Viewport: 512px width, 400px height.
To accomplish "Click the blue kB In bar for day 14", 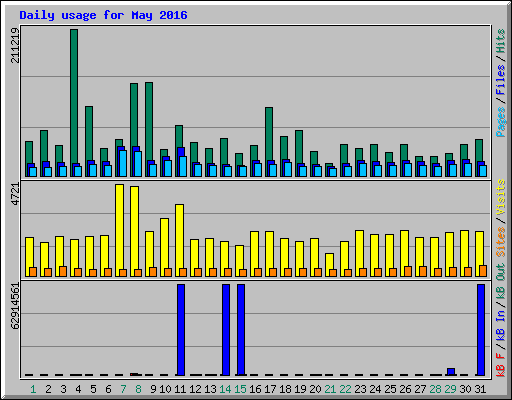I will click(226, 330).
